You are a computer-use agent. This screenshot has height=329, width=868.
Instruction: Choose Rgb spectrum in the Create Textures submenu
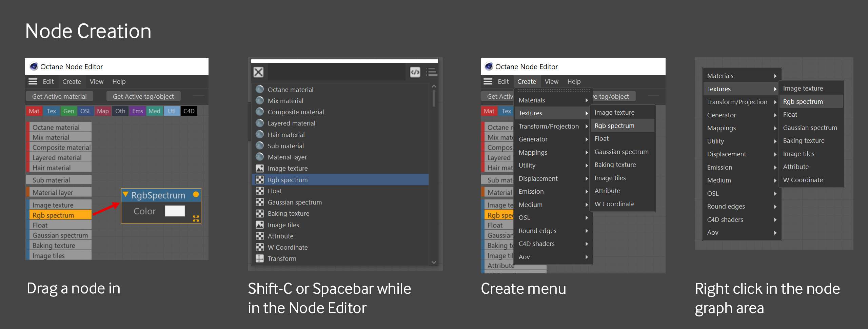(623, 125)
